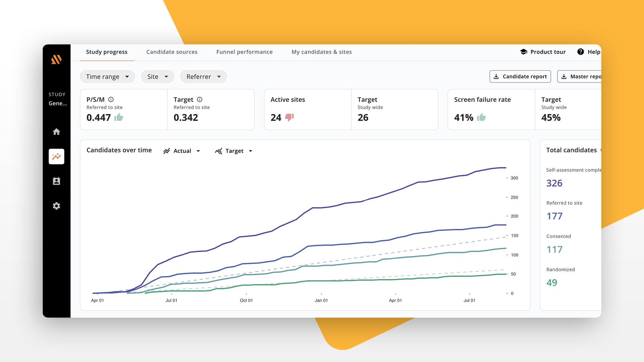Download the Candidate report
Image resolution: width=644 pixels, height=362 pixels.
point(520,76)
